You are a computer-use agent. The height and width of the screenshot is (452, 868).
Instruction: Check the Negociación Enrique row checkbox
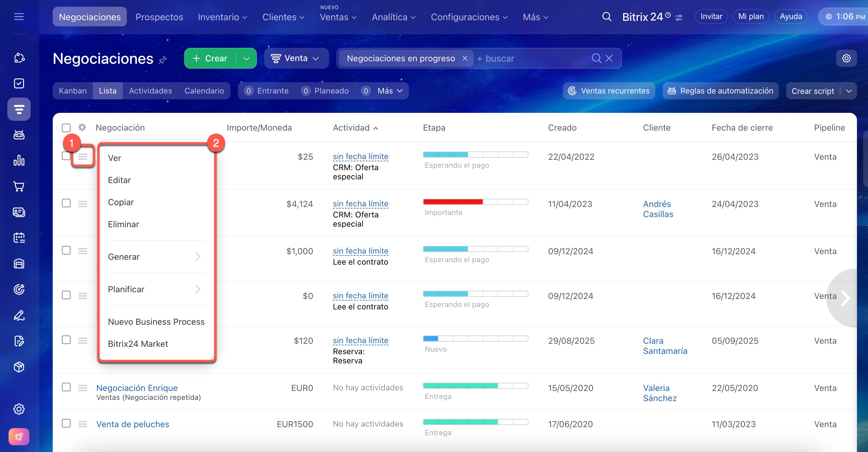66,387
